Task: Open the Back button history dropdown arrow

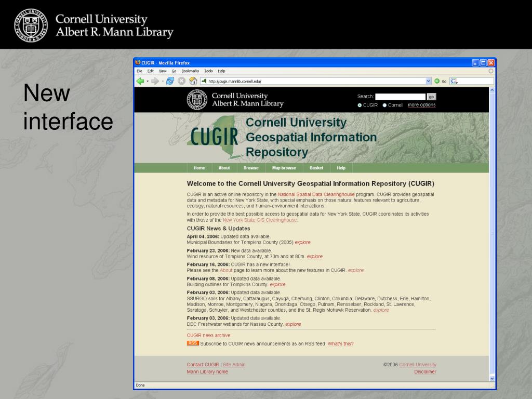Action: 148,82
